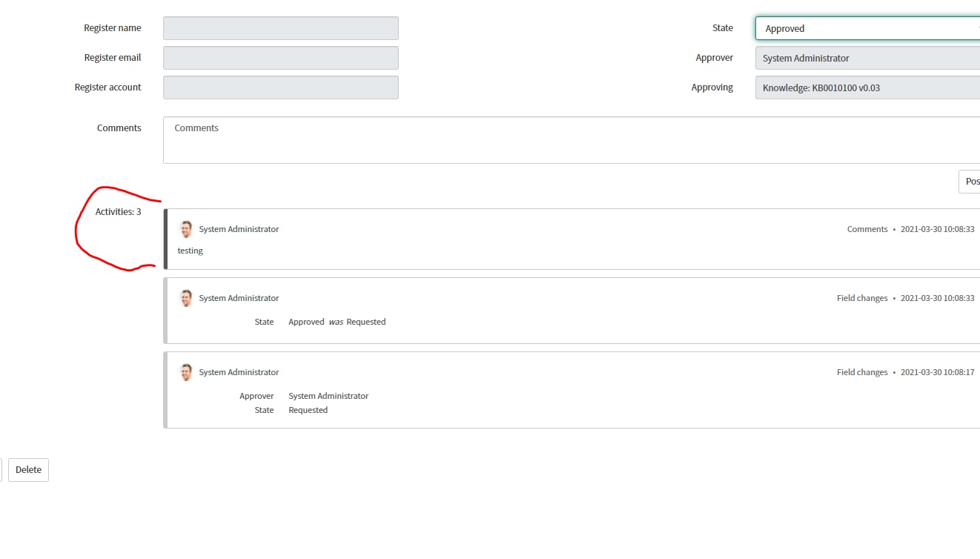Click the 'Register email' field label
The image size is (980, 559).
(113, 58)
